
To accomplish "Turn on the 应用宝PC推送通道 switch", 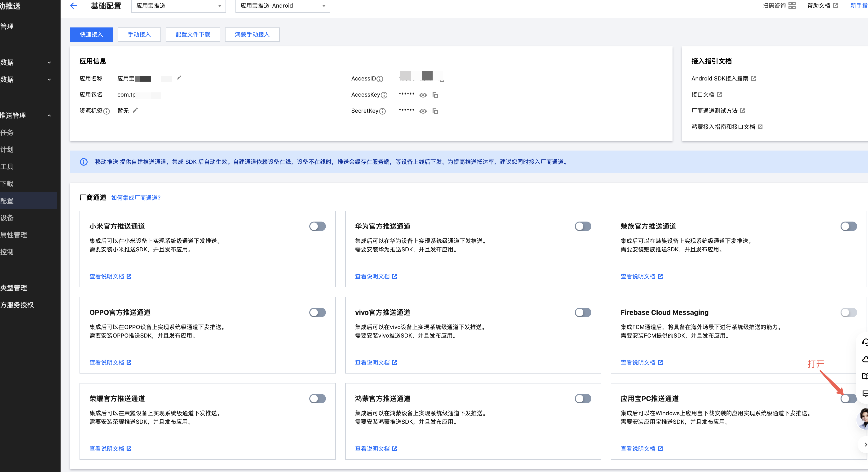I will (848, 399).
